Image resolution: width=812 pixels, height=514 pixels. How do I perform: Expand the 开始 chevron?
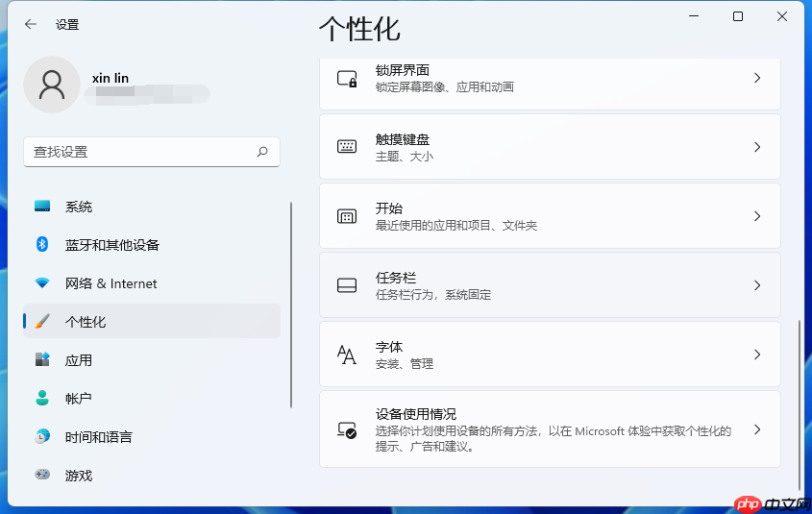pyautogui.click(x=757, y=216)
